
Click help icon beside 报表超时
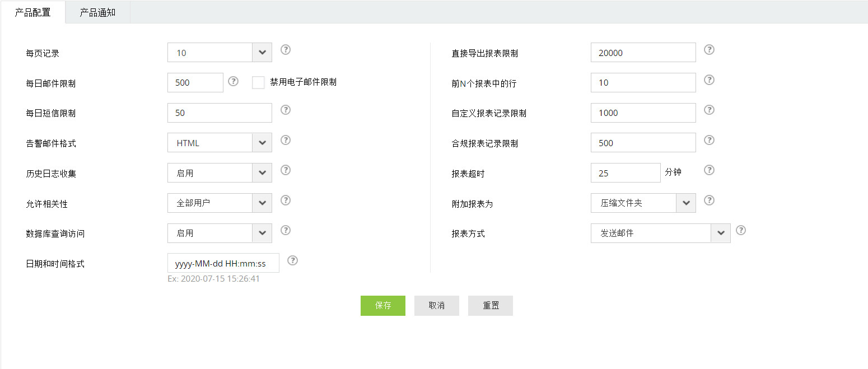point(709,170)
